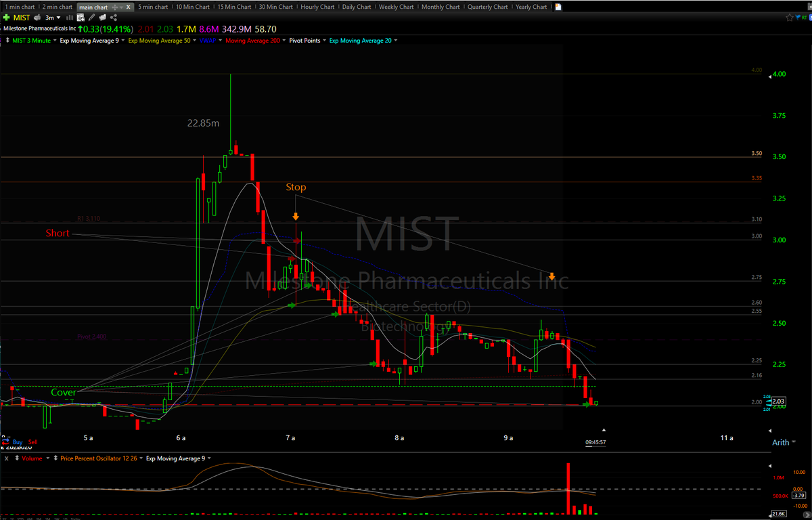Switch to the Daily Chart tab
Screen dimensions: 812x520
357,7
